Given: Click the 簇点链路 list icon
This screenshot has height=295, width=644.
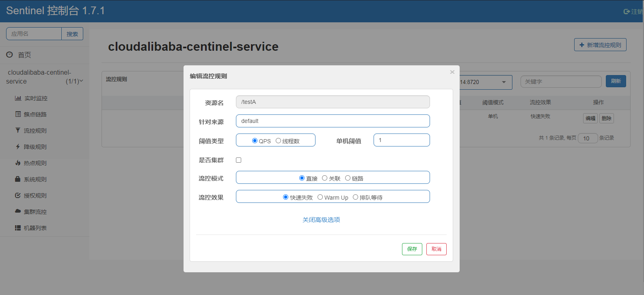Looking at the screenshot, I should coord(18,114).
